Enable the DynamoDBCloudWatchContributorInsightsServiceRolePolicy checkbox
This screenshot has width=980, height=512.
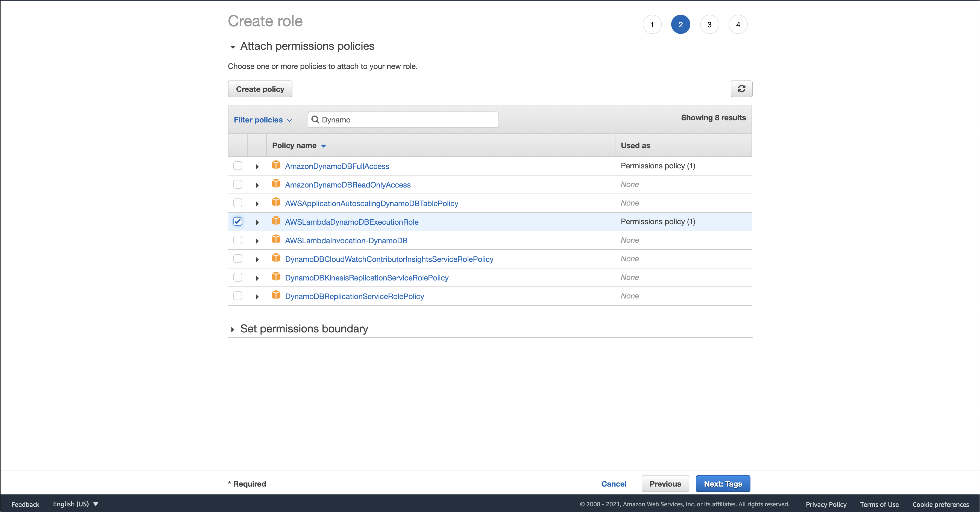click(238, 259)
